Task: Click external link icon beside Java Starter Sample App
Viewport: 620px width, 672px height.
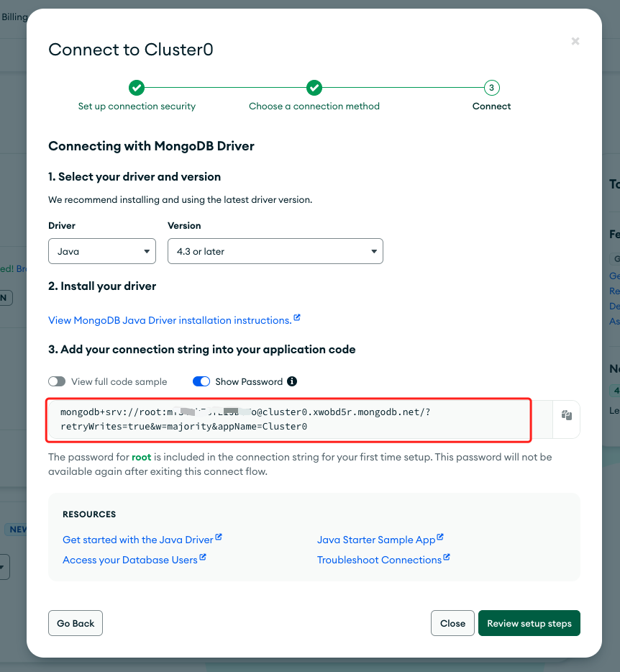Action: tap(440, 537)
